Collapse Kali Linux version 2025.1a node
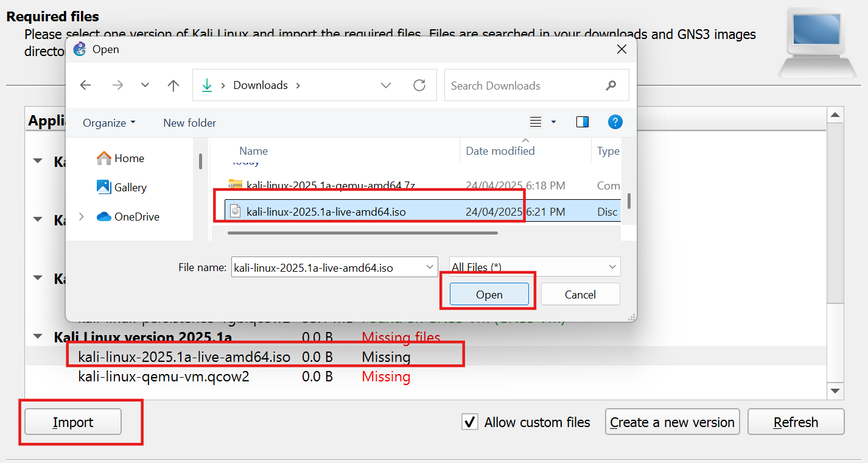This screenshot has height=463, width=868. [38, 337]
